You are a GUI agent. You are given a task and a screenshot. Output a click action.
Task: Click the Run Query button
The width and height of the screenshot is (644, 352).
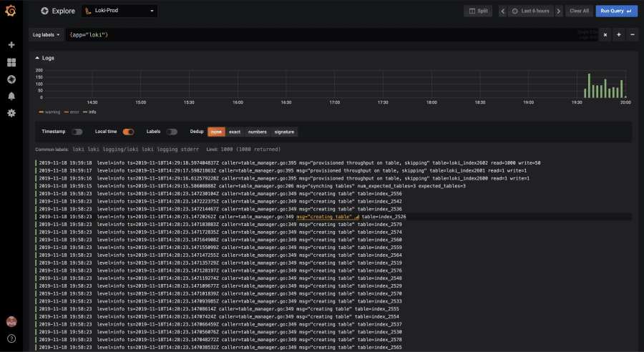(617, 11)
